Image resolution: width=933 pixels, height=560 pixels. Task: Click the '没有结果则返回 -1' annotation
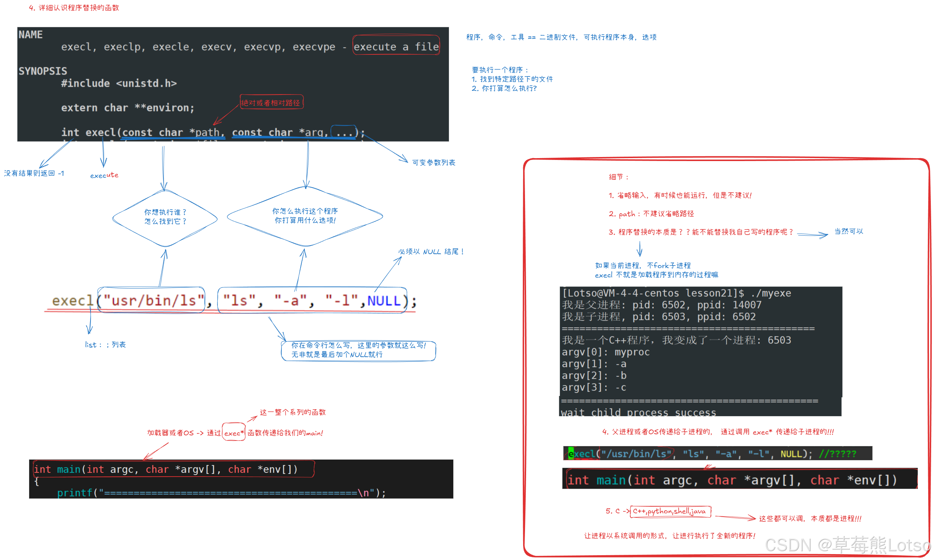(34, 174)
